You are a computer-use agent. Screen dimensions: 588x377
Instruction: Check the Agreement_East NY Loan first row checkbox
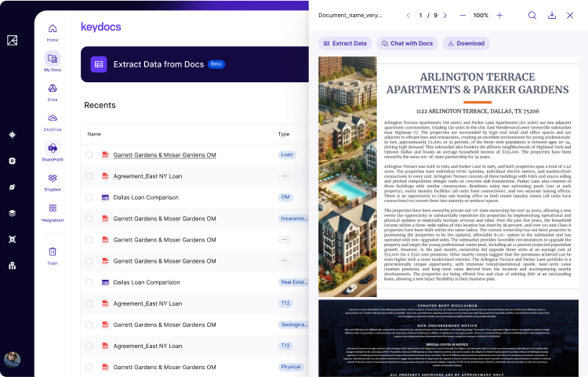coord(89,176)
